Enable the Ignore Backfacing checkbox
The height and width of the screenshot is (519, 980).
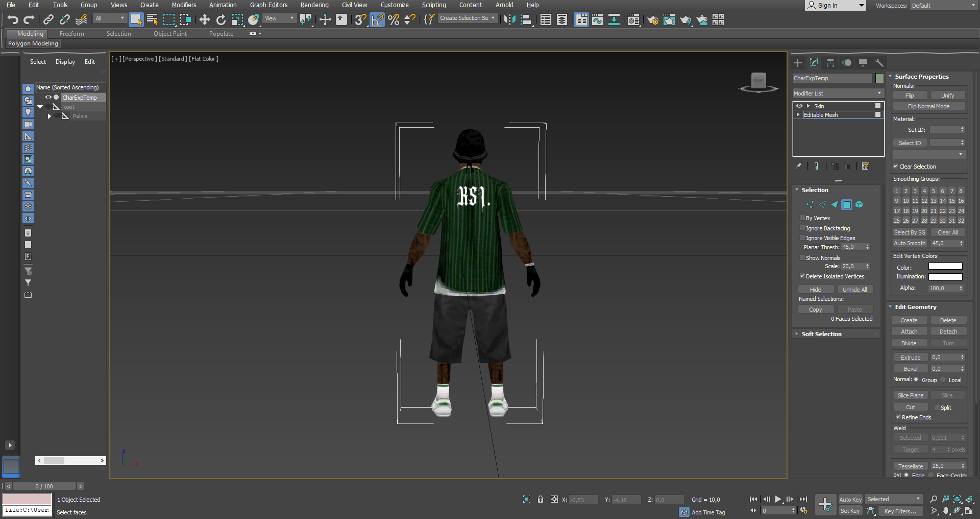coord(802,228)
